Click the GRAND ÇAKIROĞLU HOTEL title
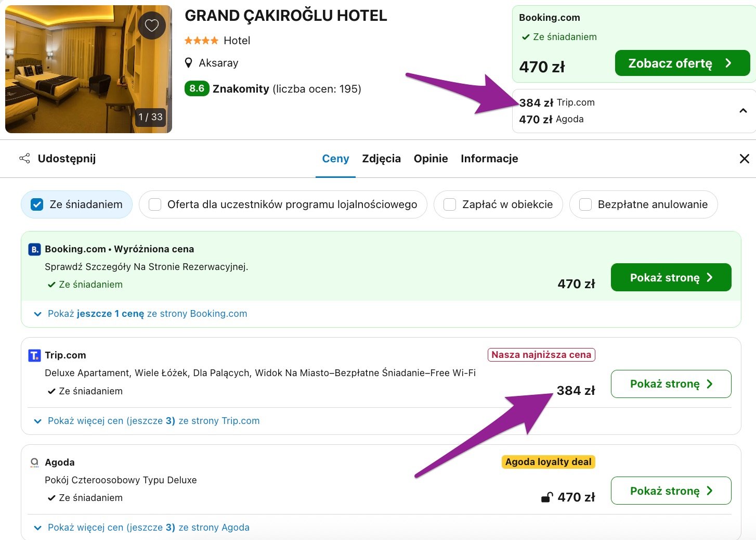The width and height of the screenshot is (756, 540). click(286, 16)
